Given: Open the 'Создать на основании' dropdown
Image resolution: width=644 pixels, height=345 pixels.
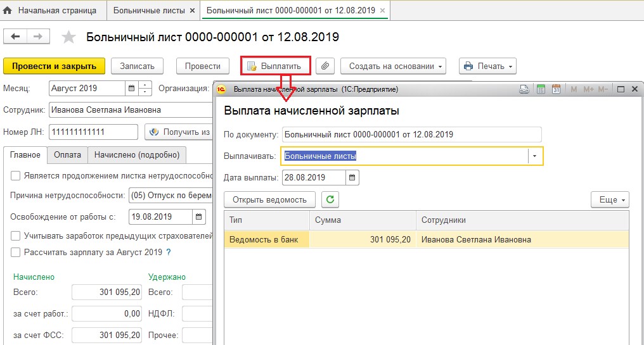Looking at the screenshot, I should click(393, 66).
